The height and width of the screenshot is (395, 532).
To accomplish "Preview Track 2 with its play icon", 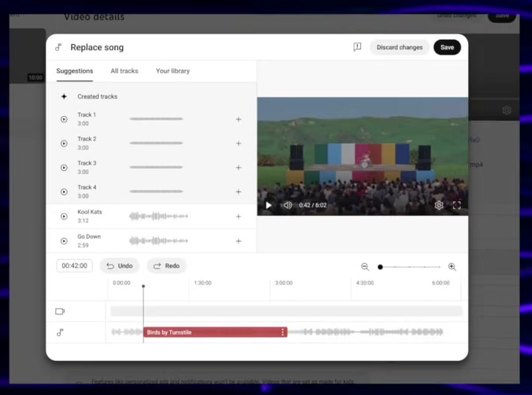I will pos(64,143).
